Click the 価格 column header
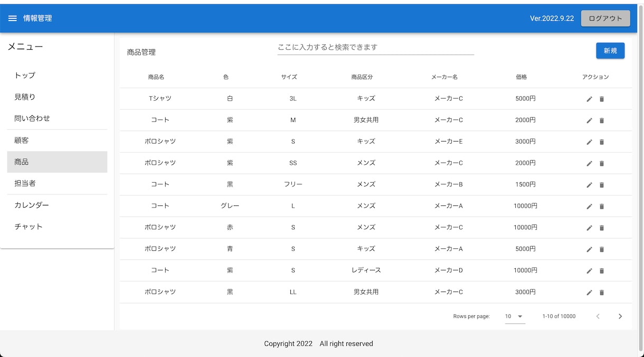The image size is (644, 357). (522, 77)
